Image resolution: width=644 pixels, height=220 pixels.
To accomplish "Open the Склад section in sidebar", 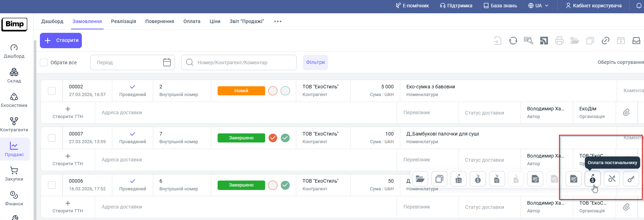I will (x=14, y=75).
